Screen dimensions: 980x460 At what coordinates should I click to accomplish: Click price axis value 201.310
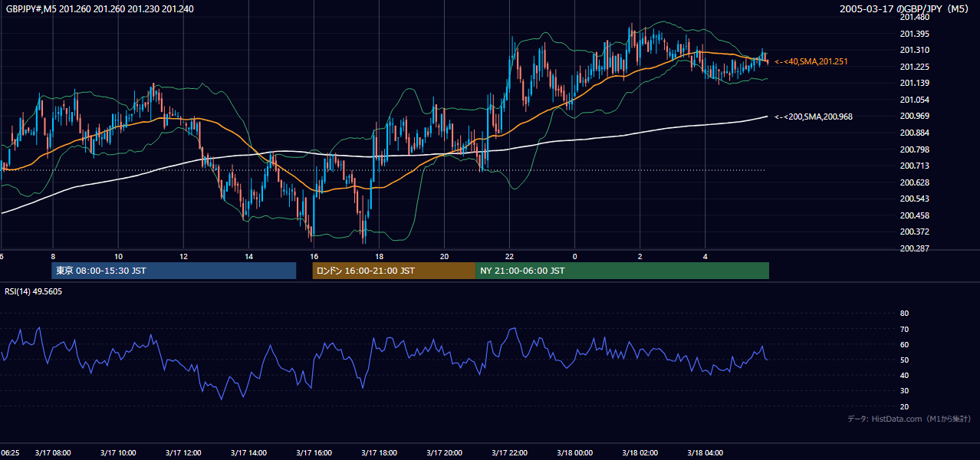[915, 50]
